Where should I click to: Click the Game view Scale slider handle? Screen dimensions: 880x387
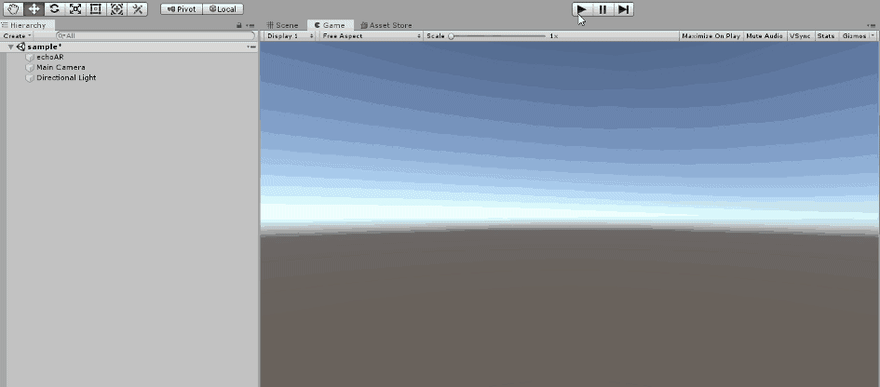(x=451, y=36)
